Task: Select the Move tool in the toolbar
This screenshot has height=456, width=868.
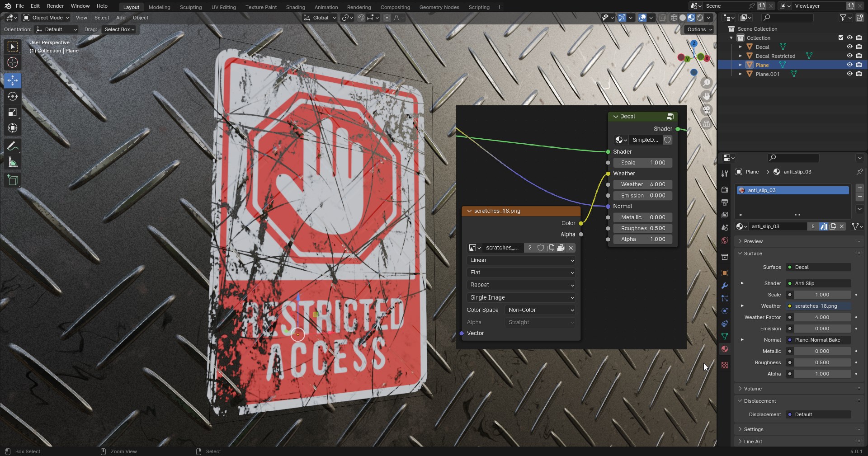Action: 12,80
